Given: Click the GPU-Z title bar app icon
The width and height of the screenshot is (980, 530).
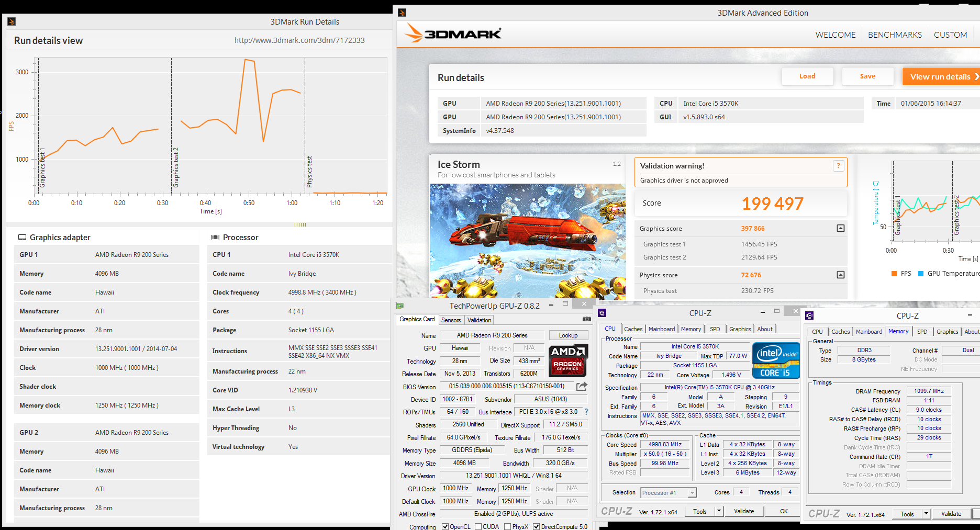Looking at the screenshot, I should pos(400,306).
